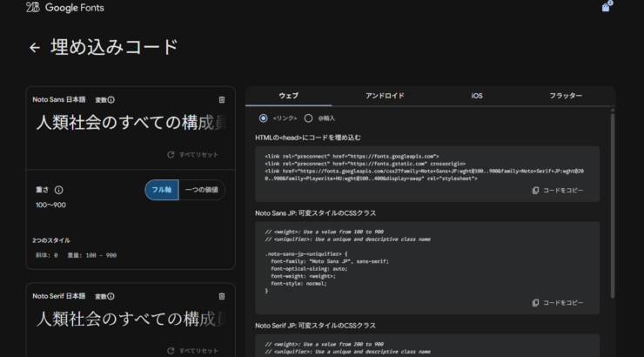Click the 100〜900 weight range value
Viewport: 644px width, 357px height.
pos(50,205)
